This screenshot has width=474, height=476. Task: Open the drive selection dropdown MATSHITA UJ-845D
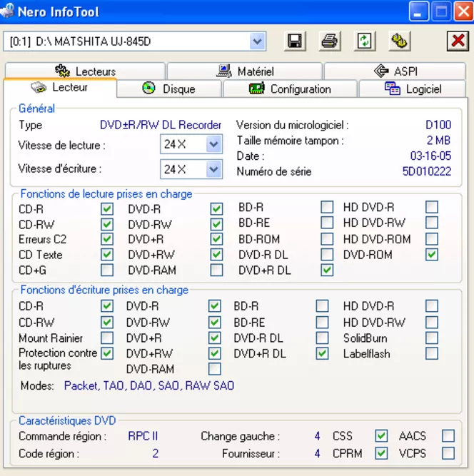point(258,41)
